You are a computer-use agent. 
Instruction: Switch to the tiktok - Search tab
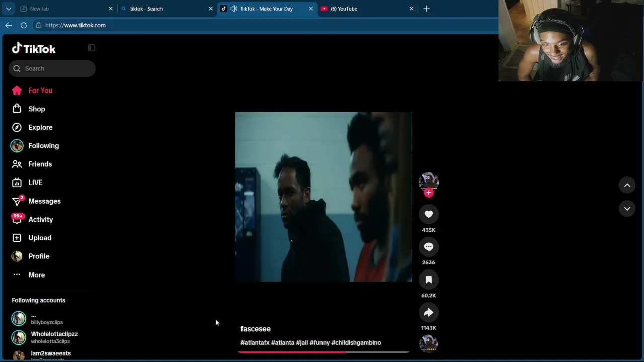[x=167, y=9]
